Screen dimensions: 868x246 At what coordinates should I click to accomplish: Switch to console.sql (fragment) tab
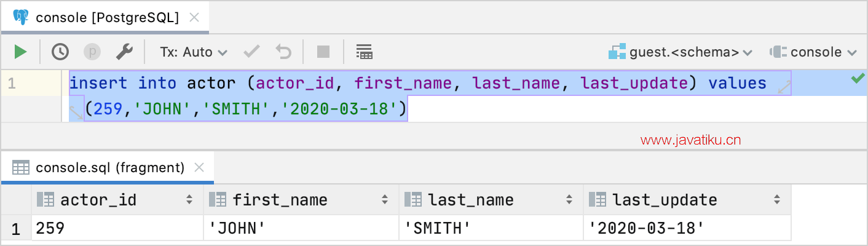coord(106,167)
